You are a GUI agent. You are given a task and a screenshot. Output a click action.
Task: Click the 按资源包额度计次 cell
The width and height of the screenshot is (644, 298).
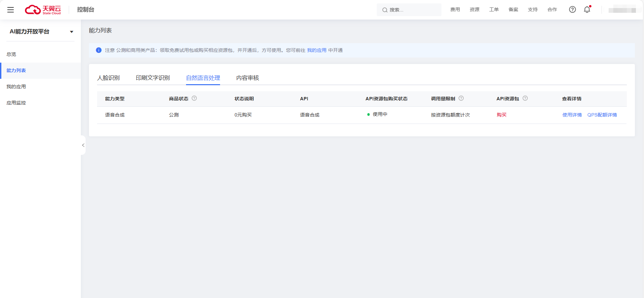tap(450, 115)
